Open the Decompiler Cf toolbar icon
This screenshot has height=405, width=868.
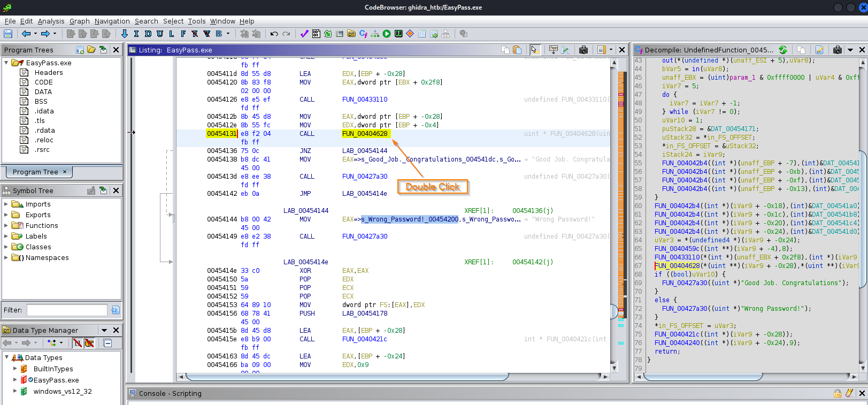[x=363, y=34]
